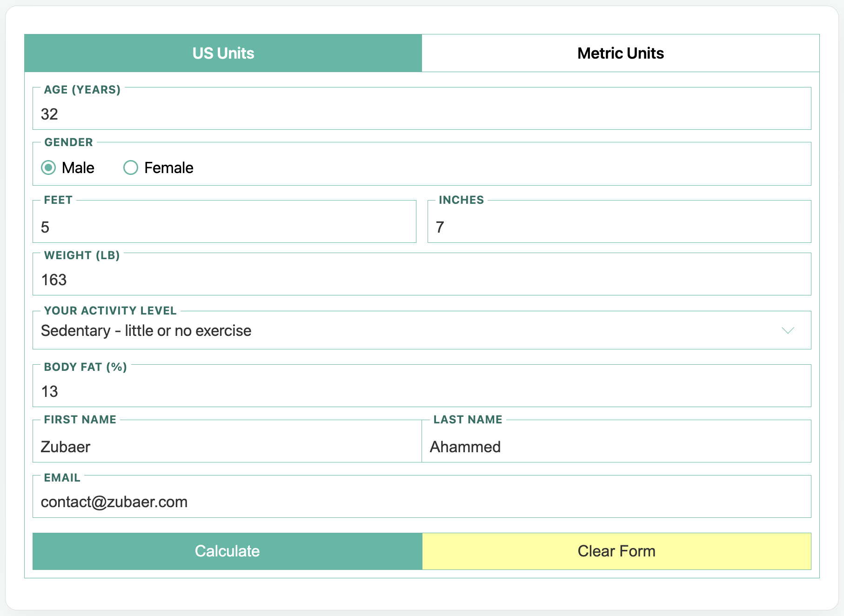Click the First Name field containing Zubaer
This screenshot has width=844, height=616.
227,442
